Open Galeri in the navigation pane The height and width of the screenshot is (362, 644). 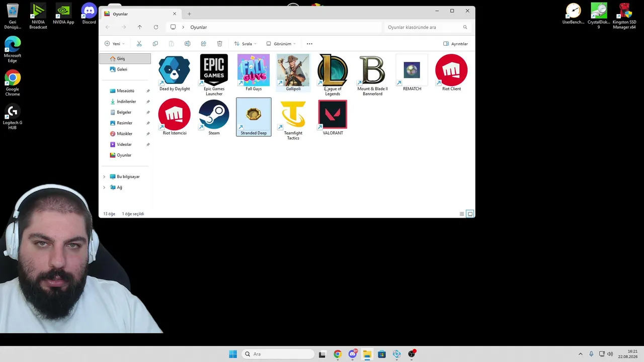[x=125, y=69]
